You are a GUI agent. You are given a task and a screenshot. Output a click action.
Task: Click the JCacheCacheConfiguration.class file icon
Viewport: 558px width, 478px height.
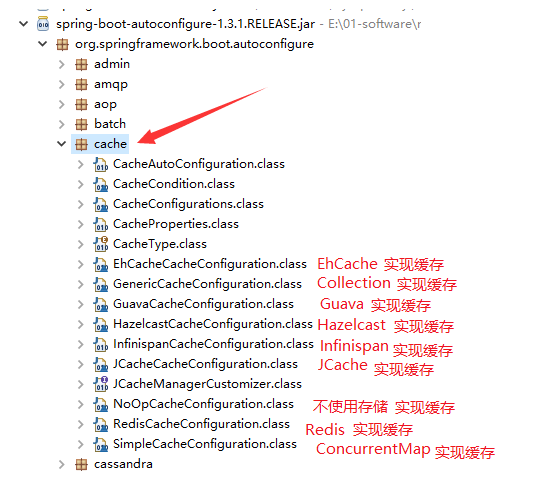[101, 364]
